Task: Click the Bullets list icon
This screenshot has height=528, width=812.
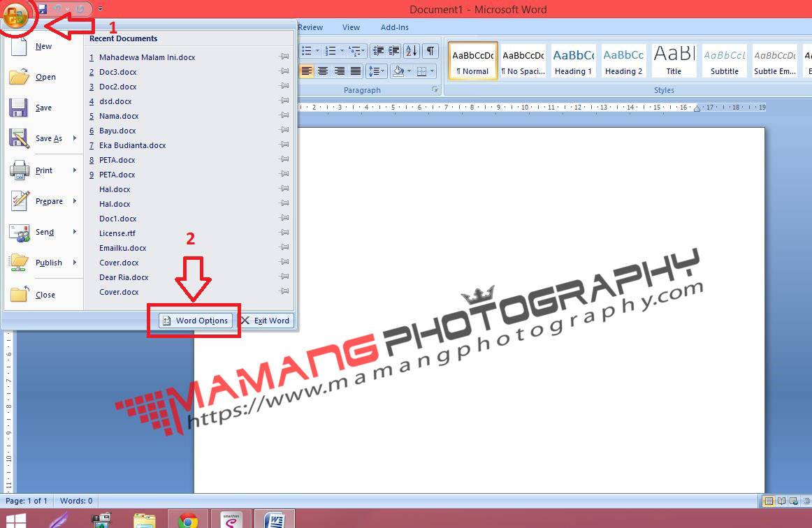Action: point(307,51)
